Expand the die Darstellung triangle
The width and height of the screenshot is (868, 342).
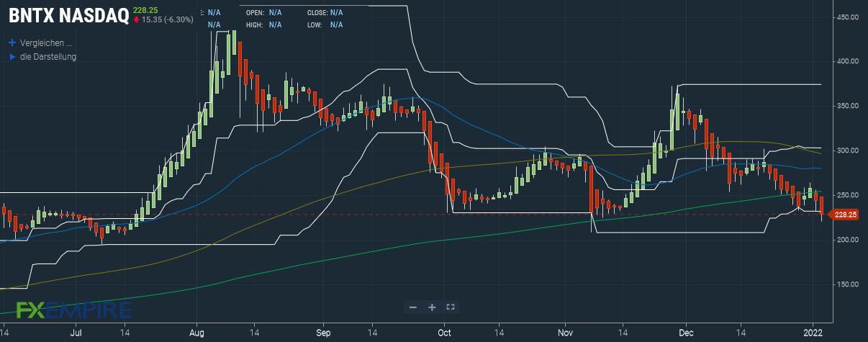click(12, 56)
